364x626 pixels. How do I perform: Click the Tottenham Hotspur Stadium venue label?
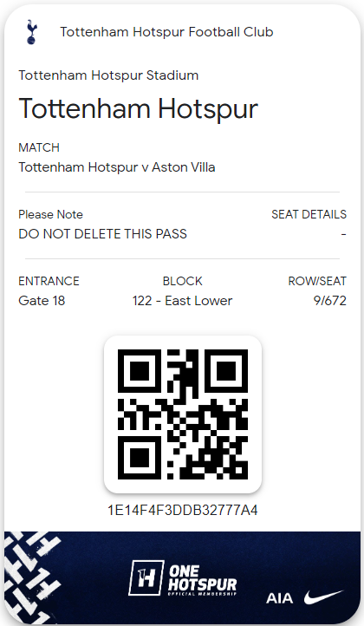click(108, 75)
